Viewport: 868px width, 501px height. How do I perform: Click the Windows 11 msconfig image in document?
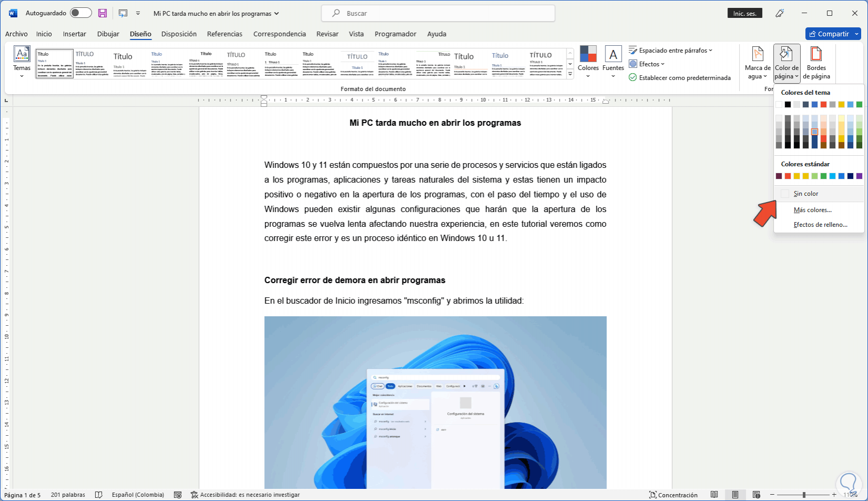point(435,403)
